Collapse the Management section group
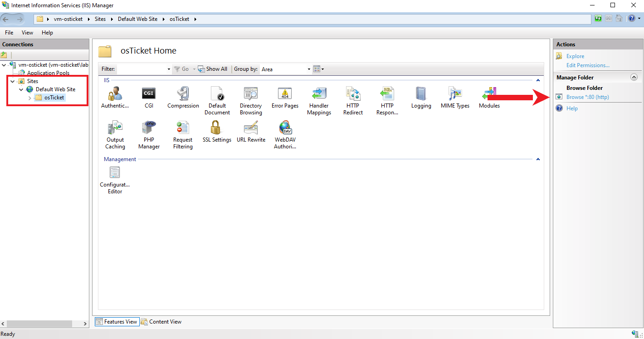 (538, 159)
